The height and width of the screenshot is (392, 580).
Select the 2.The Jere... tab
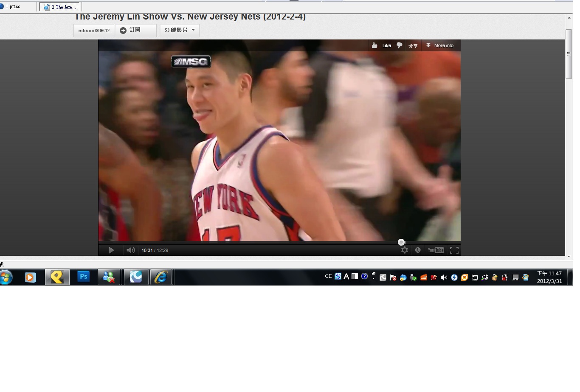pos(60,7)
